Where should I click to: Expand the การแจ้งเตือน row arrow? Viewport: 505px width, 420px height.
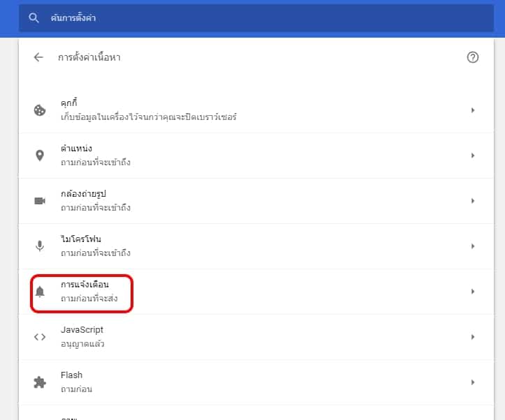coord(473,292)
